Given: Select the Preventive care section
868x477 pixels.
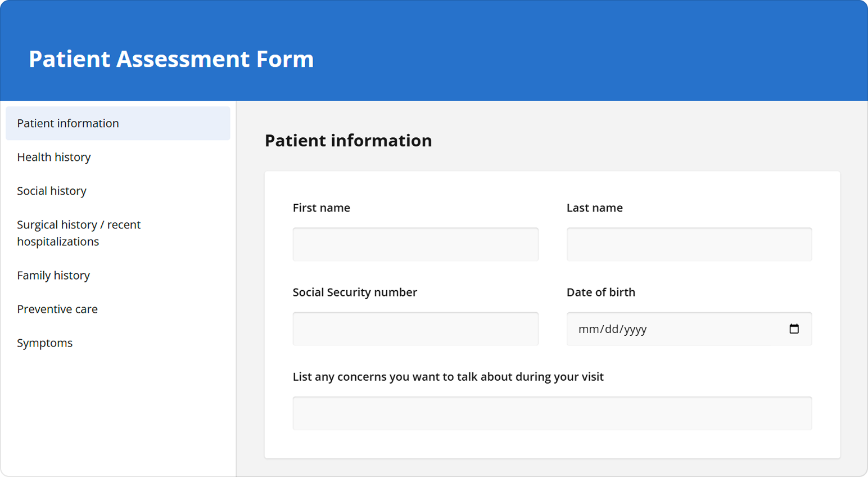Looking at the screenshot, I should point(57,309).
